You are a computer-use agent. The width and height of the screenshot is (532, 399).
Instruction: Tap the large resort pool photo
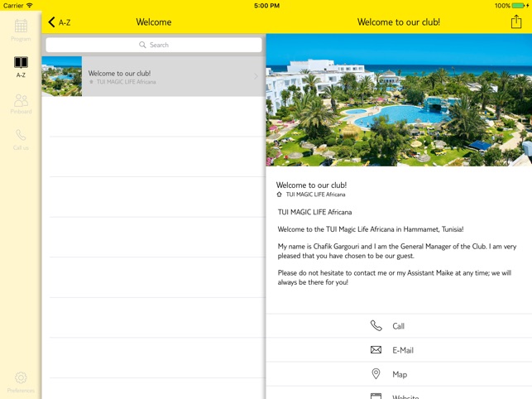click(399, 100)
